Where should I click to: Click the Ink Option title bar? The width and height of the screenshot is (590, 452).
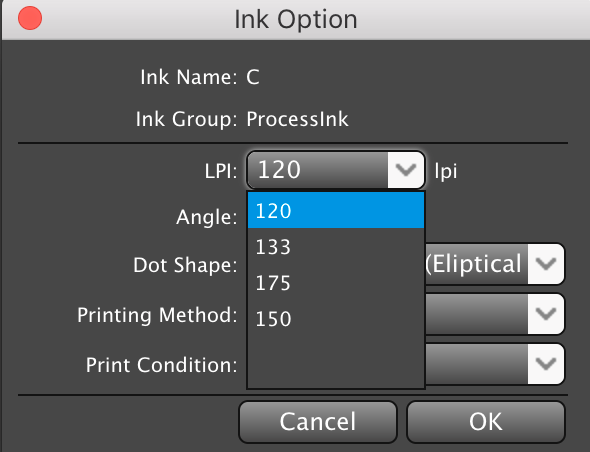[x=296, y=20]
